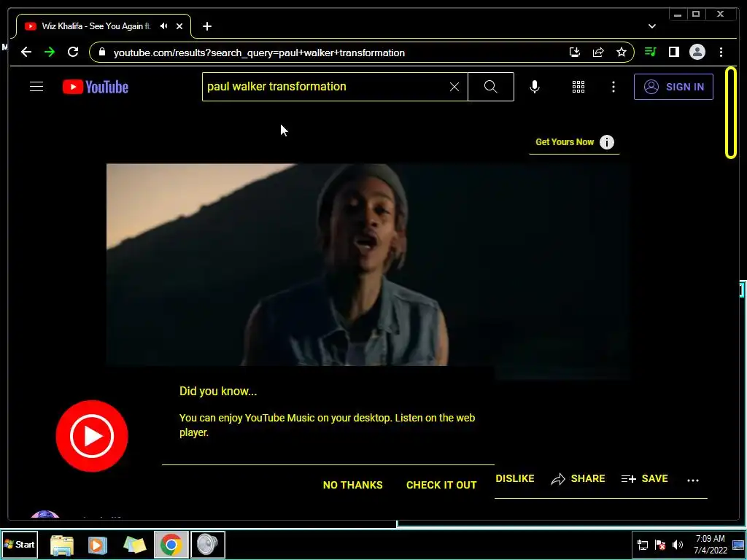This screenshot has width=747, height=560.
Task: Open the system volume tray icon
Action: coord(678,545)
